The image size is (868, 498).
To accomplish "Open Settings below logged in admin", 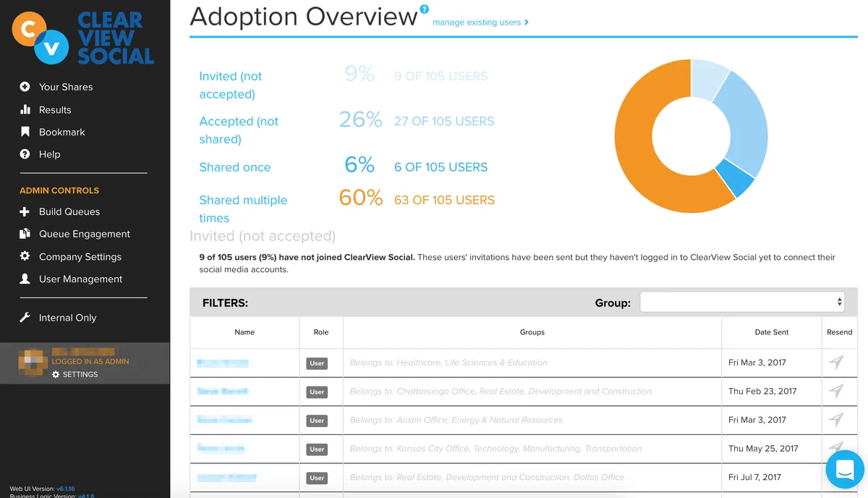I will (x=75, y=374).
